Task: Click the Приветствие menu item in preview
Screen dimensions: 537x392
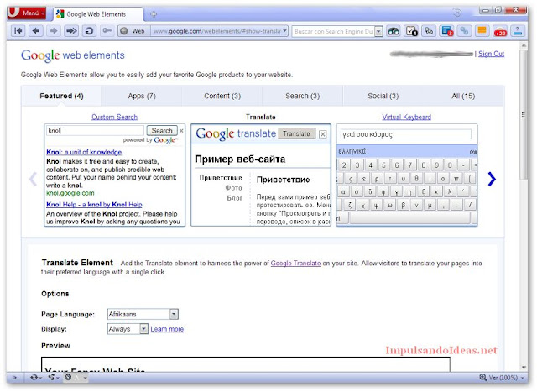Action: coord(221,178)
